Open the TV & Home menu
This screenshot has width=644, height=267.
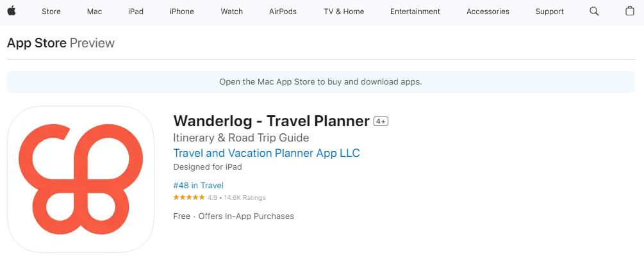343,12
